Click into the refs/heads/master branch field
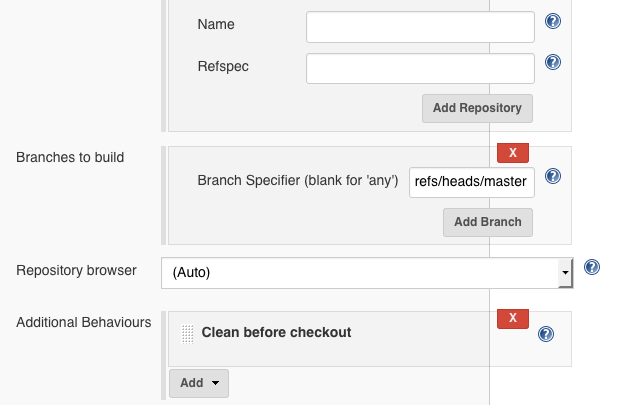 tap(472, 183)
